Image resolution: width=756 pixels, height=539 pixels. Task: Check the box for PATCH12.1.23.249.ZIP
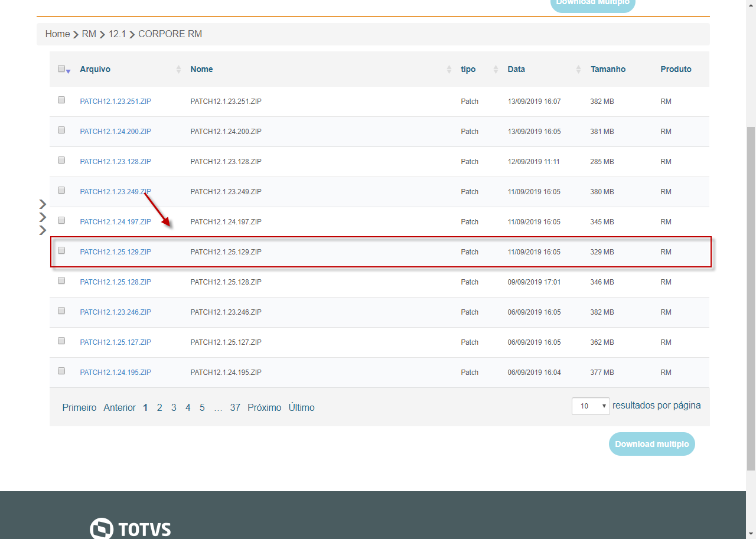(61, 190)
